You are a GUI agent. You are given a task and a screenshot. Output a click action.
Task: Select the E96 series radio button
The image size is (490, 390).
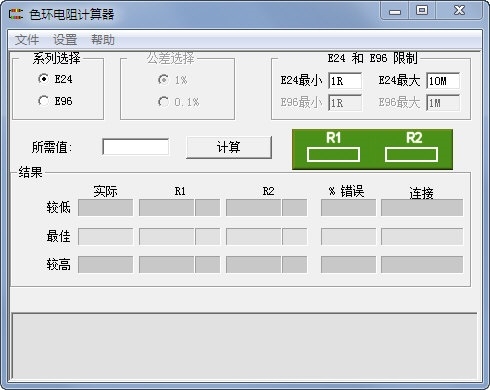43,101
